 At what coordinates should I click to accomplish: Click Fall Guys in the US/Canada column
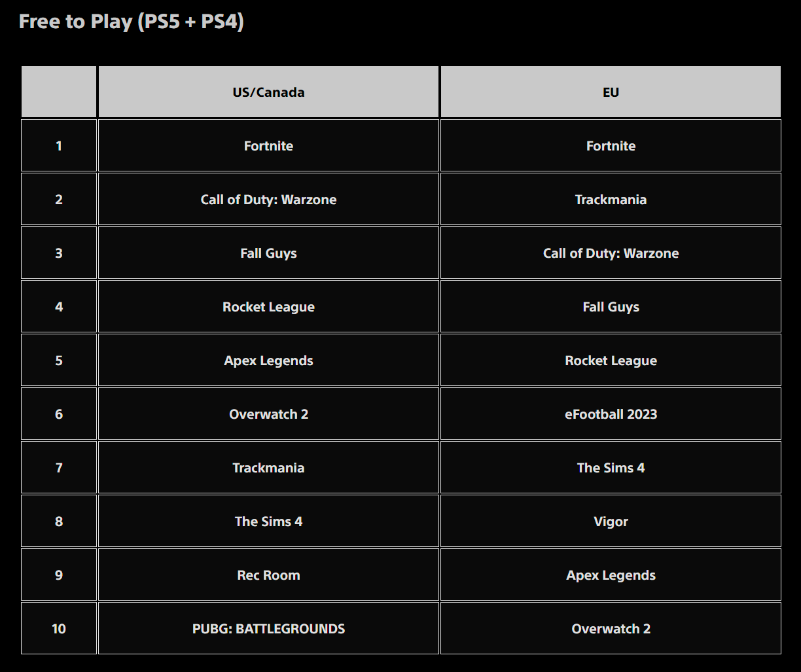(268, 253)
